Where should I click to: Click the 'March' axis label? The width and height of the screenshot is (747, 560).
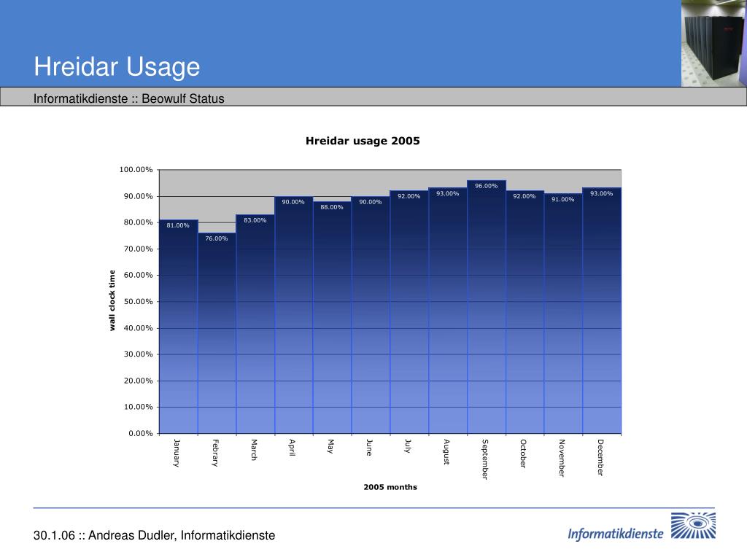coord(253,450)
